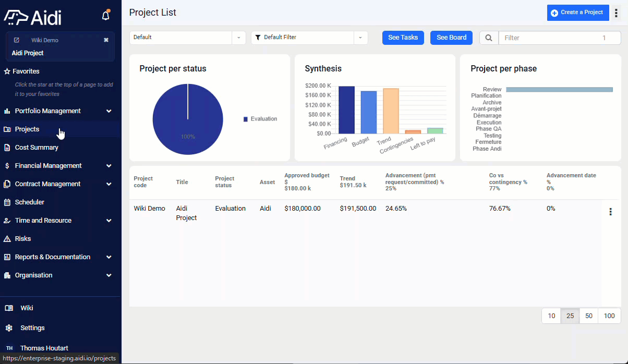Expand Portfolio Management submenu chevron
This screenshot has height=364, width=628.
click(109, 111)
